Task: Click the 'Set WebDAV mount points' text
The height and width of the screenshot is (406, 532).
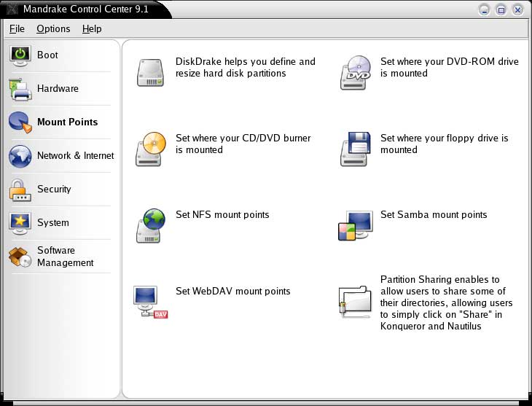Action: (x=233, y=291)
